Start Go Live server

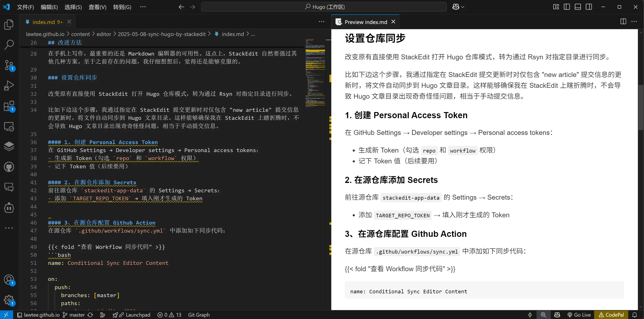pos(579,315)
